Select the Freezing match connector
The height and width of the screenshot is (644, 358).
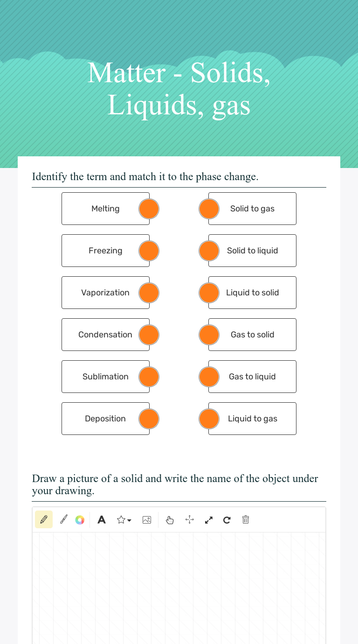(x=149, y=251)
